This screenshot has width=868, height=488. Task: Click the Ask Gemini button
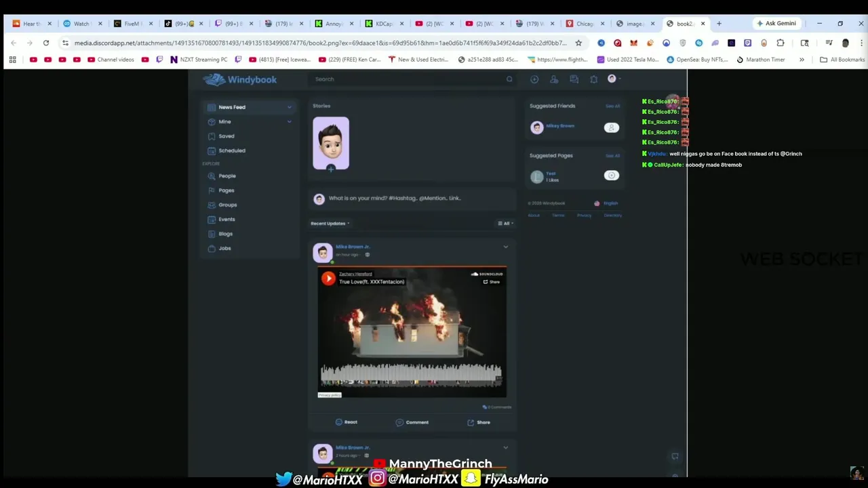(777, 24)
